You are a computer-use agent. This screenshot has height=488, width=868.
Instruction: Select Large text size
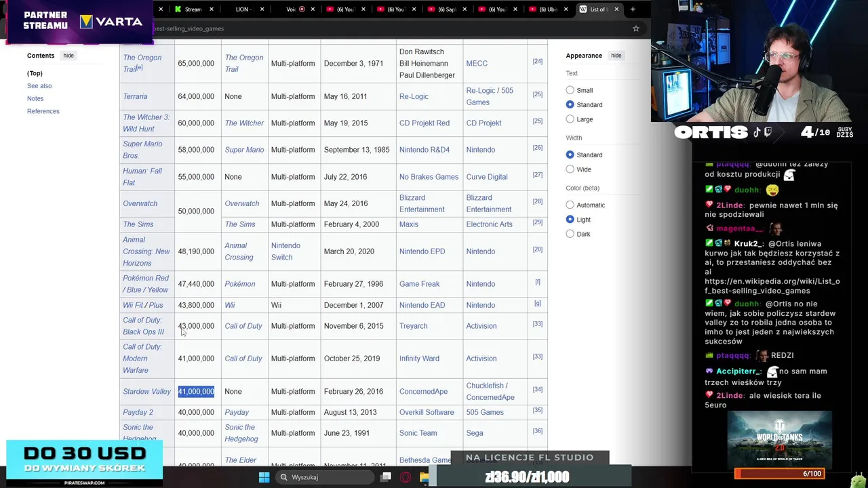click(x=570, y=119)
